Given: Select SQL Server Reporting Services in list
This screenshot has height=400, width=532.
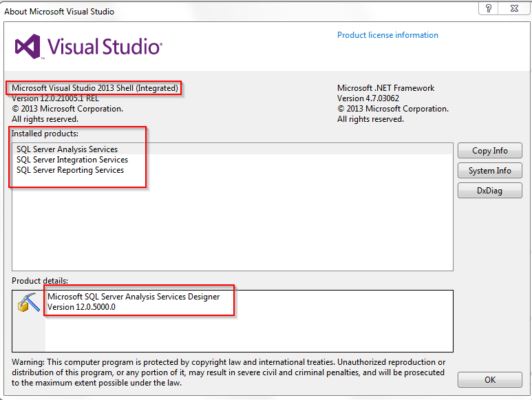Looking at the screenshot, I should pos(233,170).
